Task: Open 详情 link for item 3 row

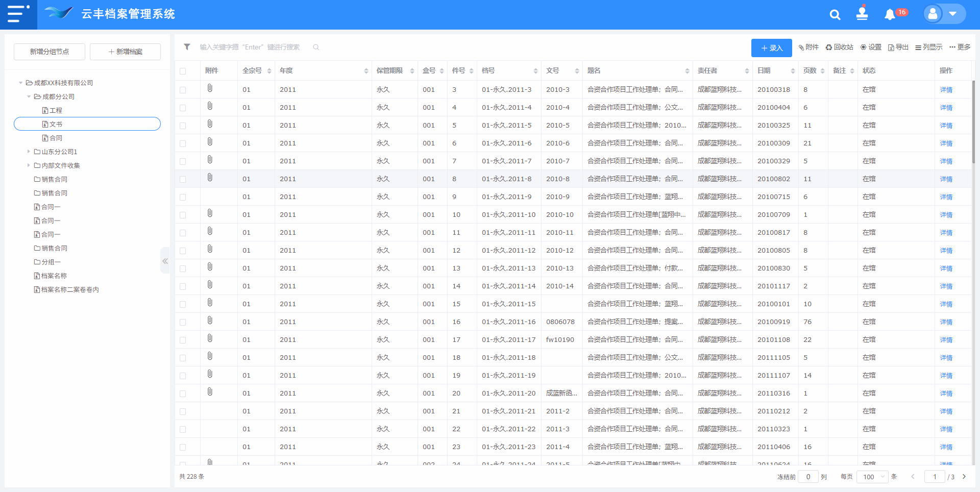Action: click(946, 90)
